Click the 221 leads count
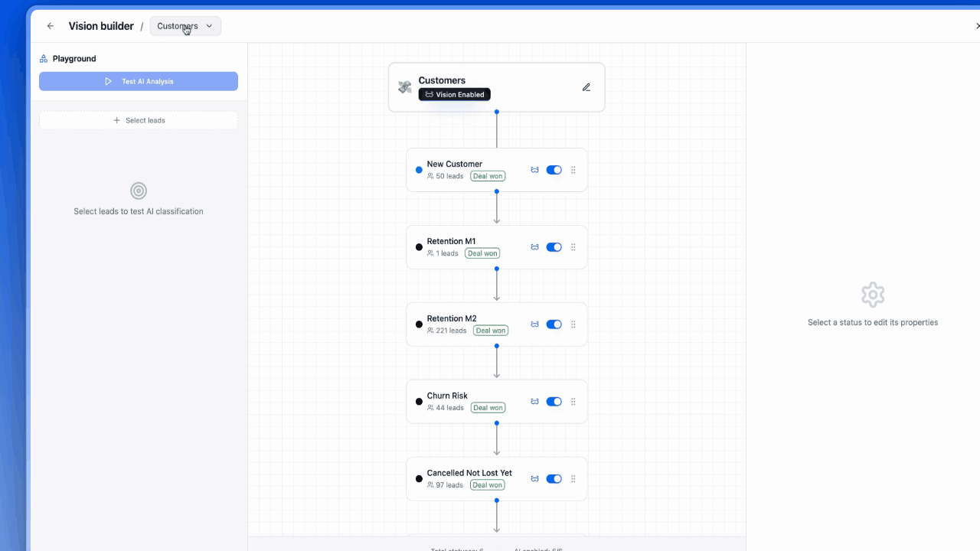Image resolution: width=980 pixels, height=551 pixels. pyautogui.click(x=446, y=331)
